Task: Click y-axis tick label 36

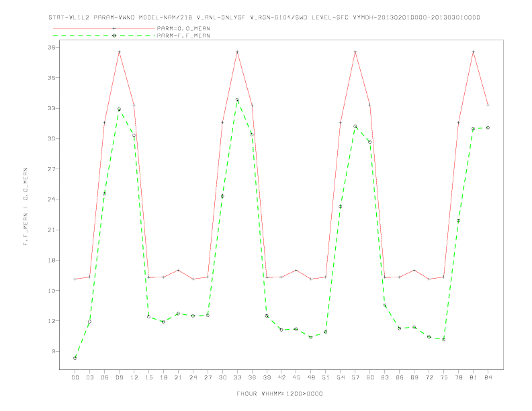Action: point(52,78)
